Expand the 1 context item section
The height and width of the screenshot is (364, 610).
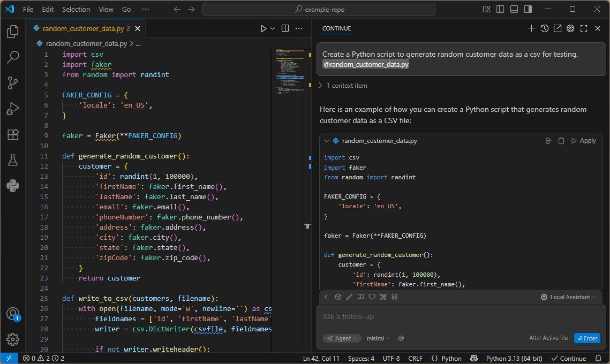tap(343, 86)
